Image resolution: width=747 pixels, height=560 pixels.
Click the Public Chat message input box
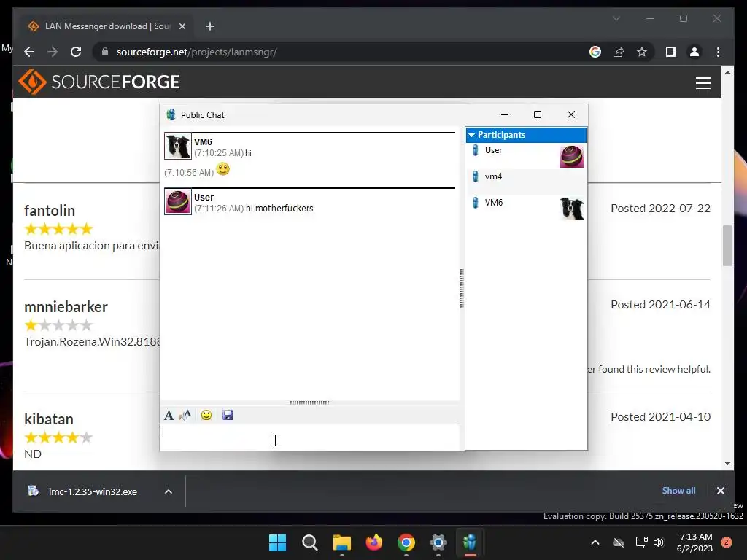309,437
